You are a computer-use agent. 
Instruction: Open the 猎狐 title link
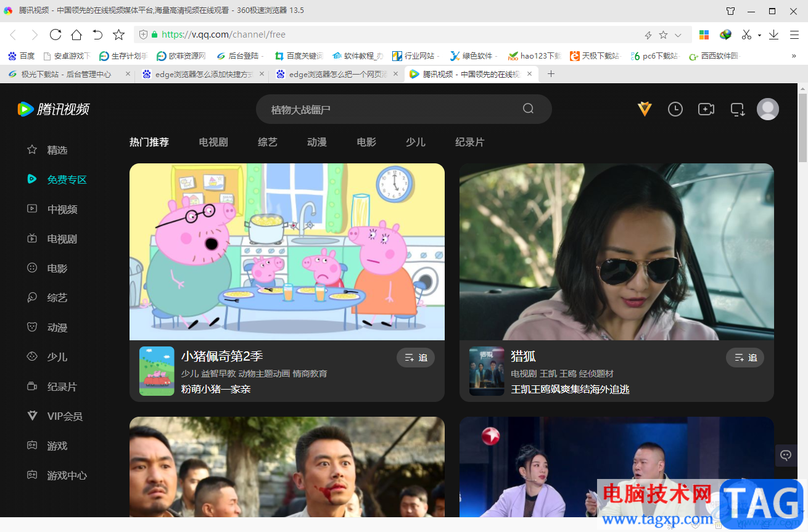[x=524, y=356]
